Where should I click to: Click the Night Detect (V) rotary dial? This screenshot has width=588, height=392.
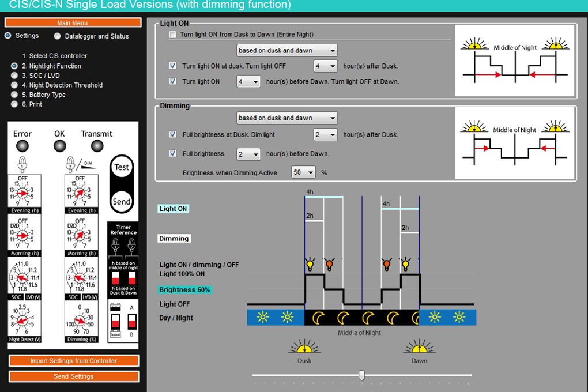23,320
